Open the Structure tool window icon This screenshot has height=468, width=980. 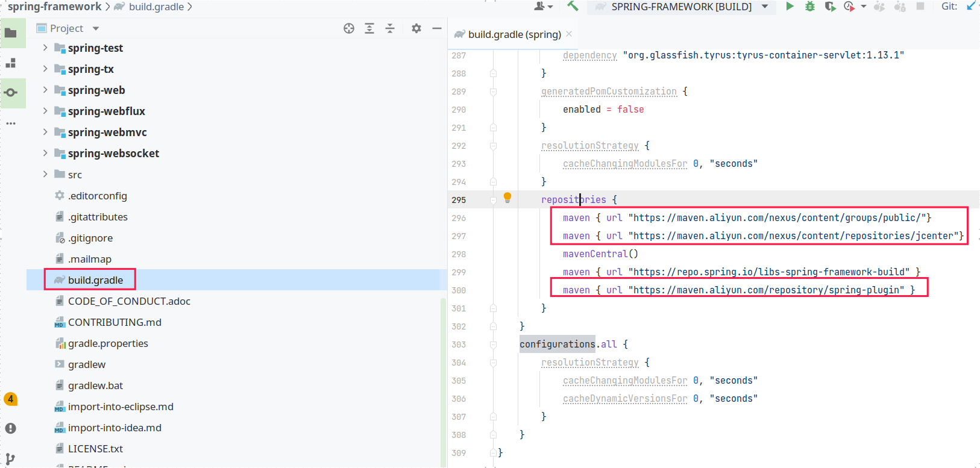coord(11,63)
